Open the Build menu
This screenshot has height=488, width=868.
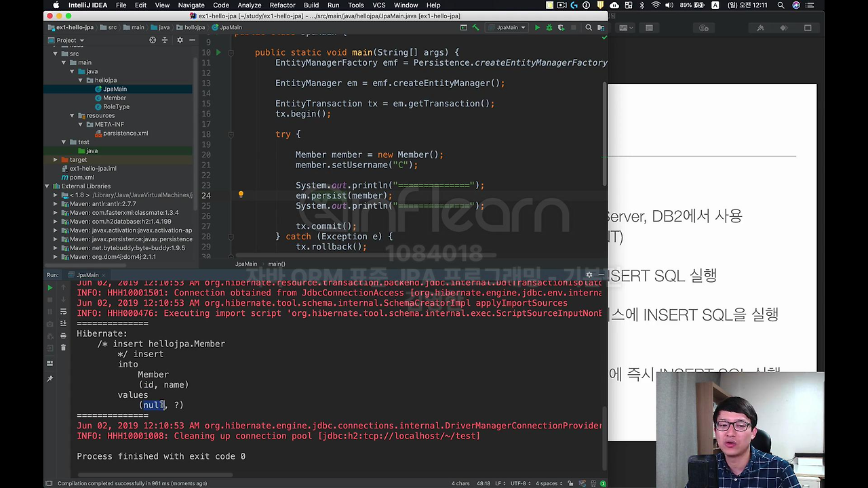click(x=311, y=5)
